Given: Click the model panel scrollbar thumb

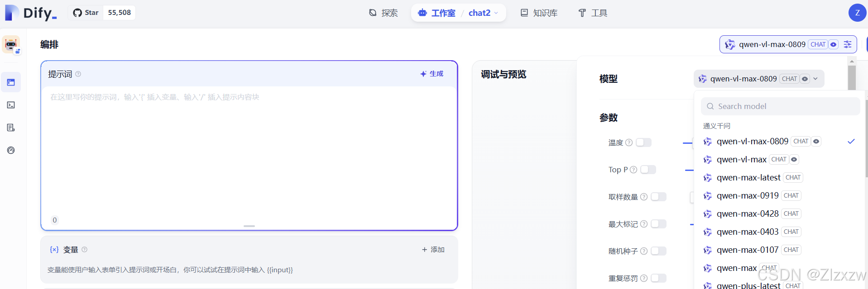Looking at the screenshot, I should 852,78.
